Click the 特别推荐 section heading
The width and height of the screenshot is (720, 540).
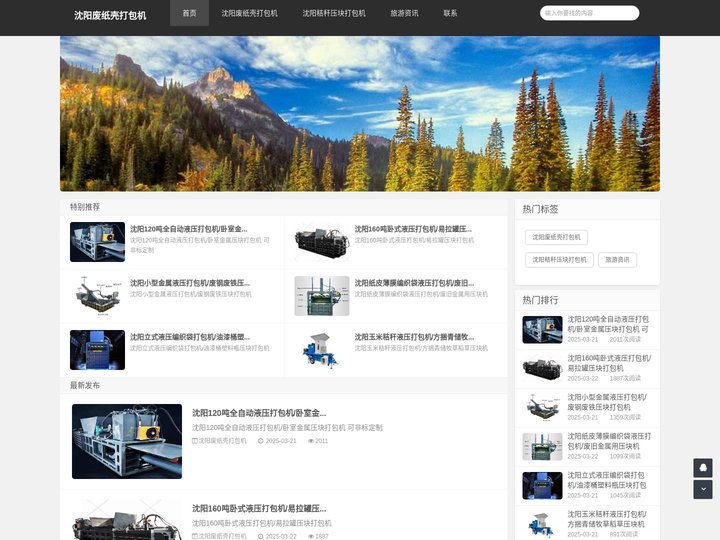pyautogui.click(x=85, y=207)
